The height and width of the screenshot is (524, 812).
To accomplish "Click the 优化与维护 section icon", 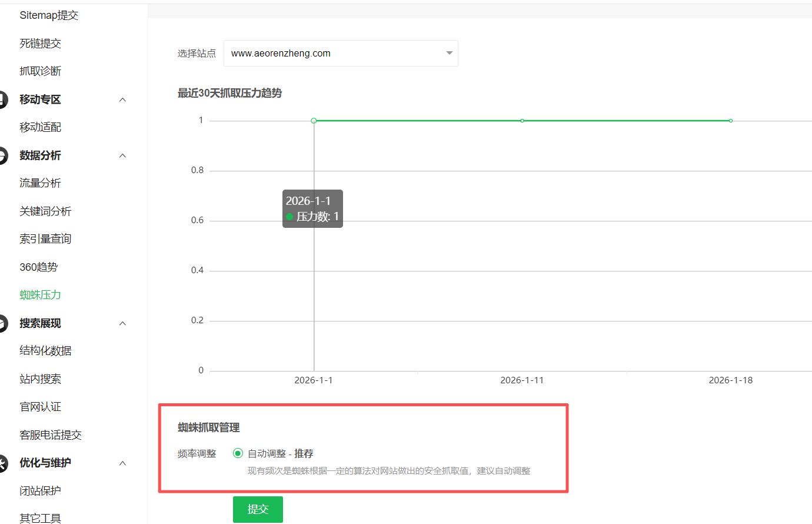I will click(3, 463).
